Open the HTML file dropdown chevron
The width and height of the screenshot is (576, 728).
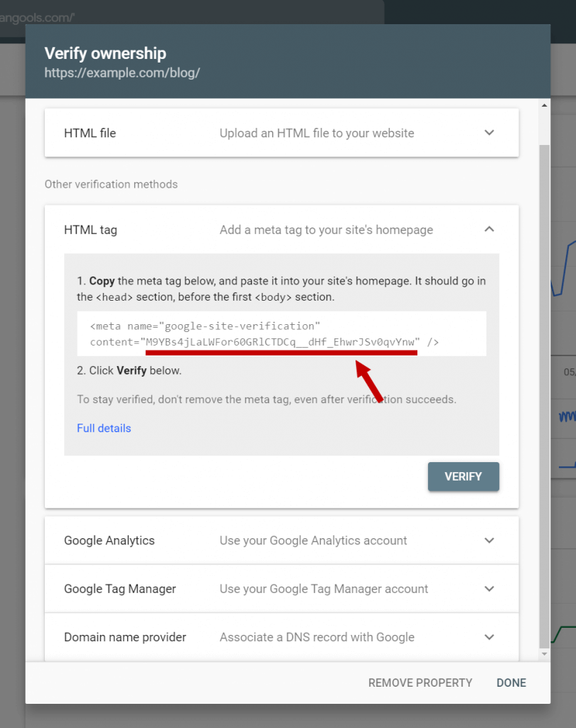pos(489,132)
